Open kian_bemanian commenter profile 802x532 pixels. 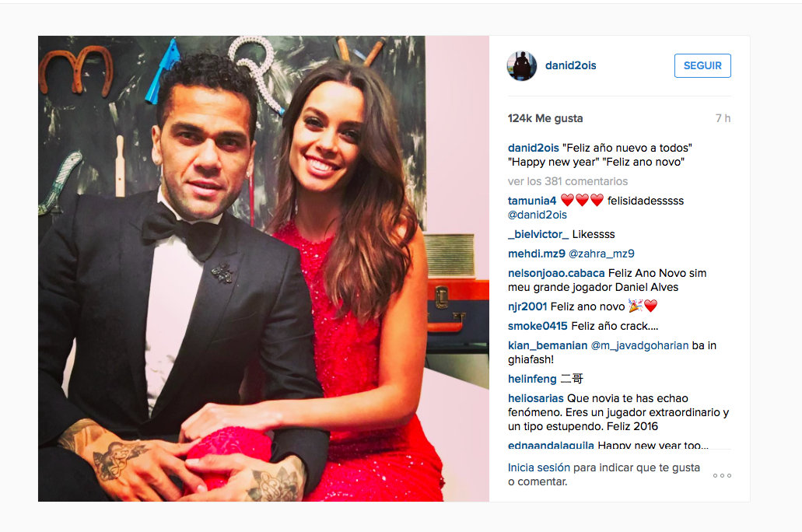(x=548, y=345)
